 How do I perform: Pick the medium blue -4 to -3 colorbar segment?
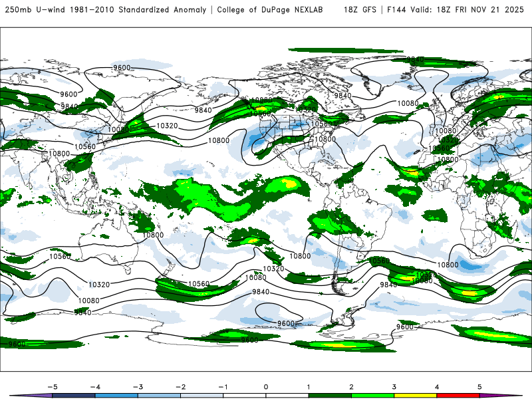[x=116, y=396]
